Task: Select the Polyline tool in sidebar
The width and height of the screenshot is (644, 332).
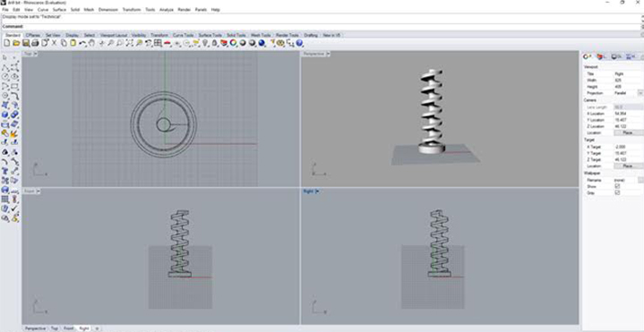Action: (x=5, y=67)
